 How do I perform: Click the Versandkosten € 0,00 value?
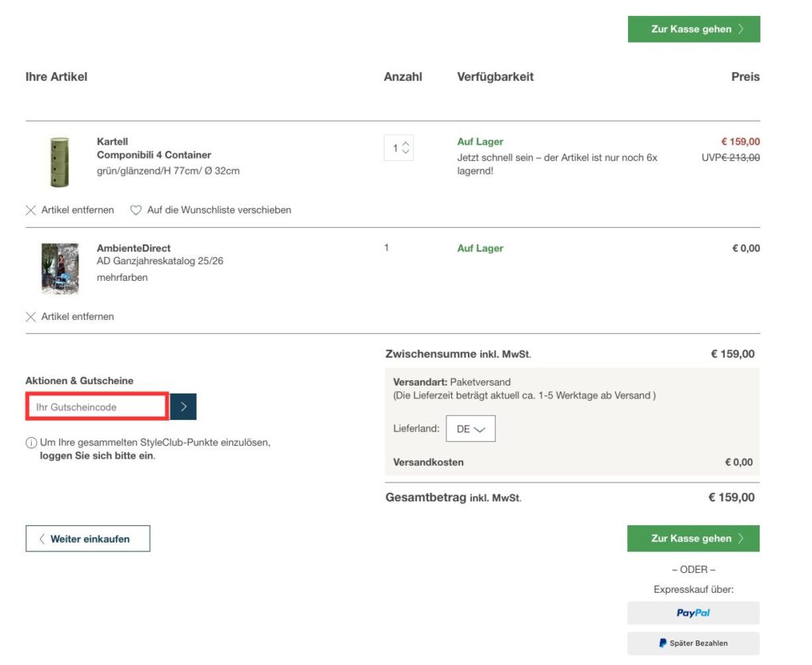[739, 462]
